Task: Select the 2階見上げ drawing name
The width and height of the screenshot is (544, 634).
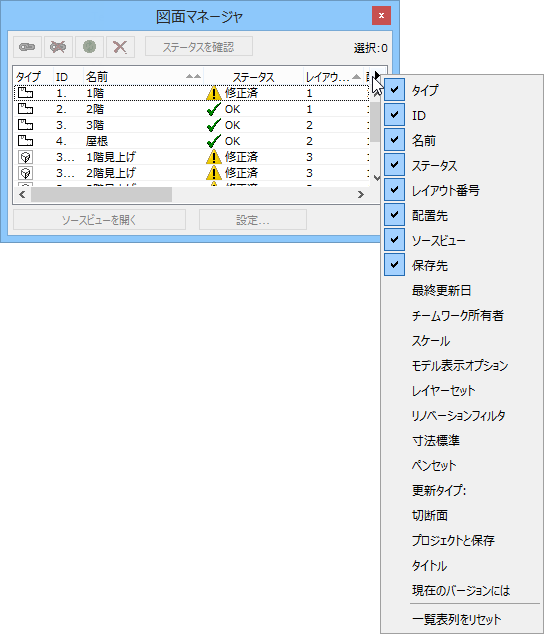Action: (110, 173)
